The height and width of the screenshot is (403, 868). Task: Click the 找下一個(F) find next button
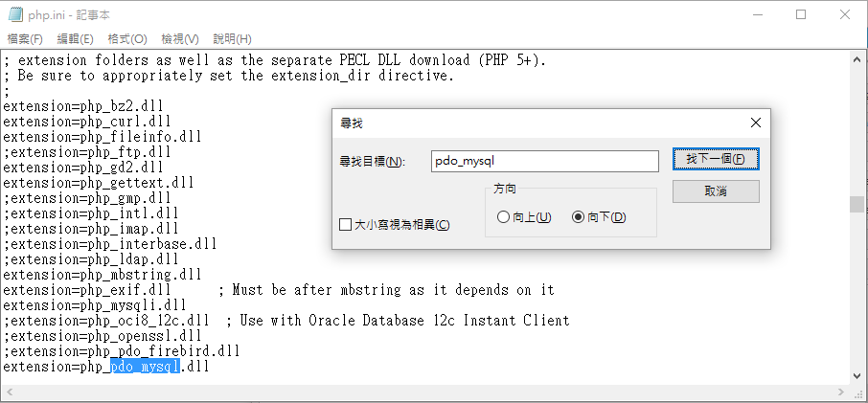tap(716, 159)
